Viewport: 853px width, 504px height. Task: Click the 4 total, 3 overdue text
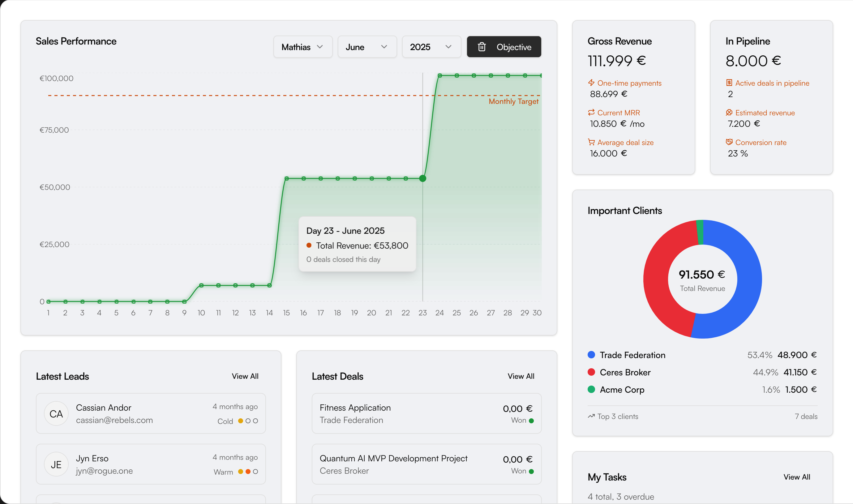click(621, 497)
